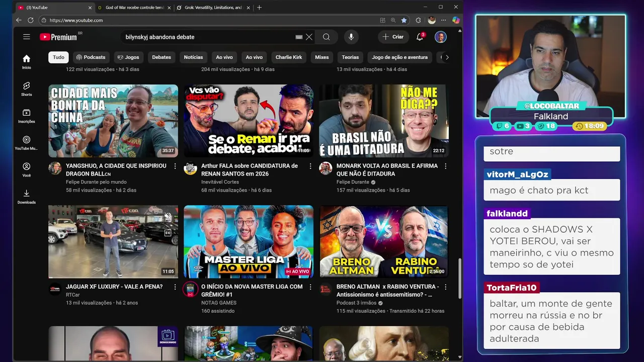Open Downloads in the sidebar
Image resolution: width=644 pixels, height=362 pixels.
coord(27,197)
